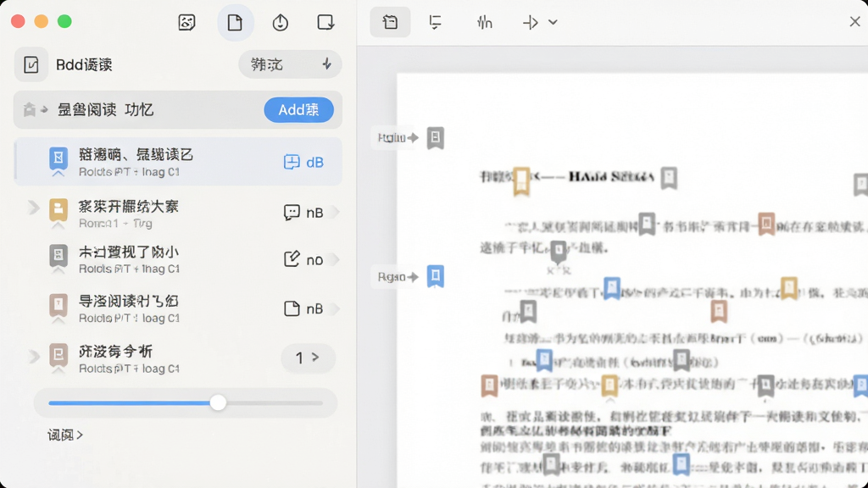Expand the row with orange bookmark icon
The image size is (868, 488).
pos(33,208)
